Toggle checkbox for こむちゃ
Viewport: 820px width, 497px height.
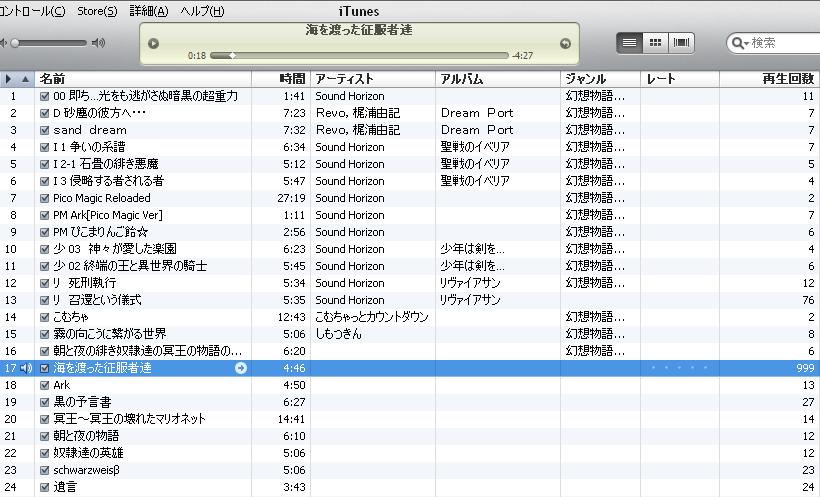44,317
